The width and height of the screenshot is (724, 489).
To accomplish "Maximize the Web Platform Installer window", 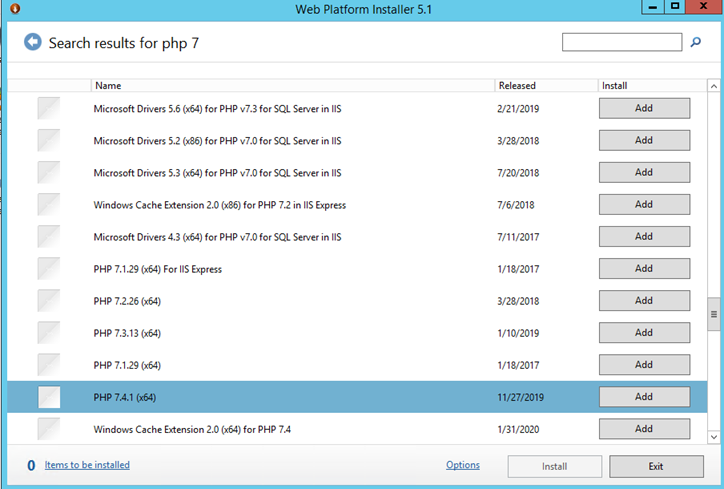I will (x=675, y=7).
